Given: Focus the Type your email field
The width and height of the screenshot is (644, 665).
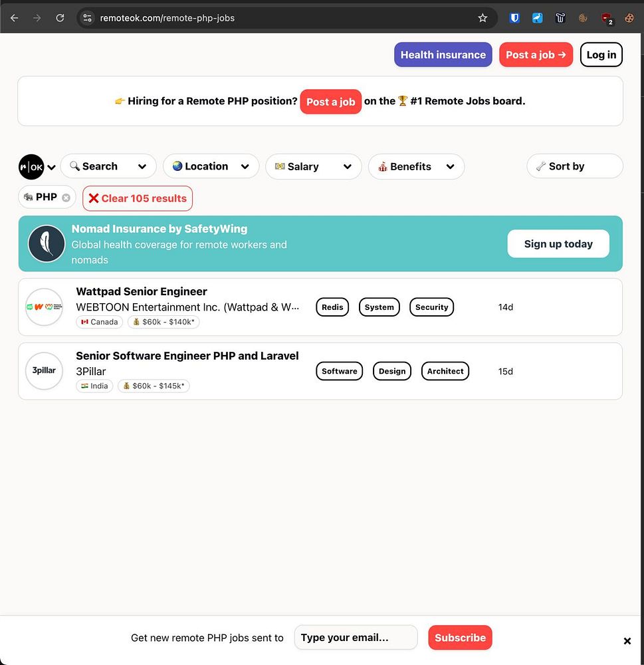Looking at the screenshot, I should pos(356,638).
